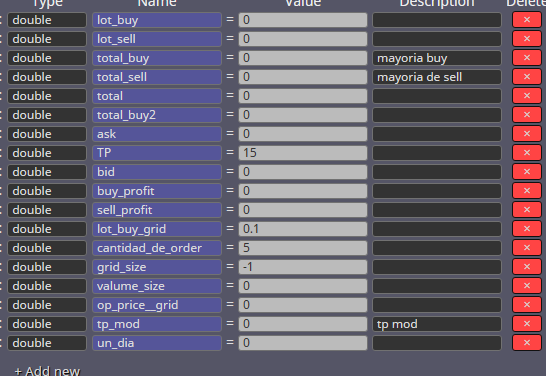The image size is (546, 376).
Task: Delete the buy_profit variable
Action: point(527,191)
